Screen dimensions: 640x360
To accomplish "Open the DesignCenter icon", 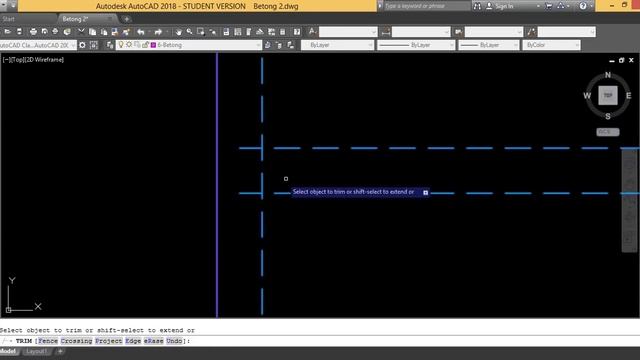I will (238, 32).
